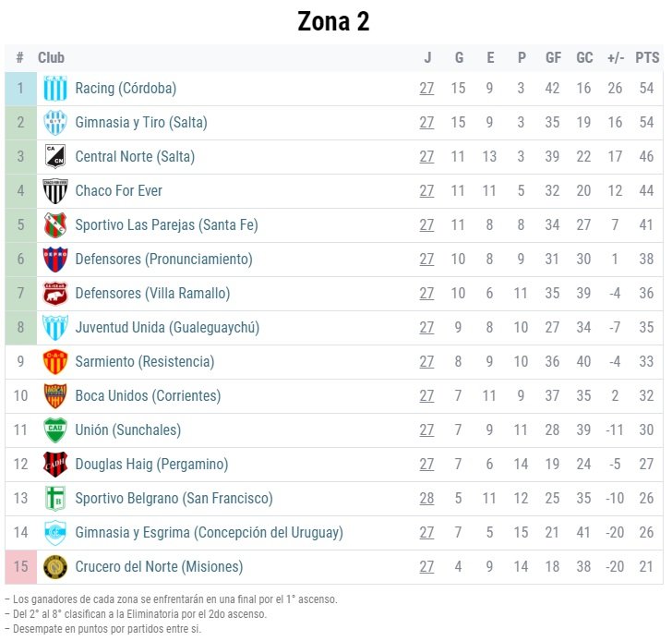This screenshot has width=672, height=641.
Task: Open the Juventud Unida (Gualeguaychú) team link
Action: click(167, 328)
